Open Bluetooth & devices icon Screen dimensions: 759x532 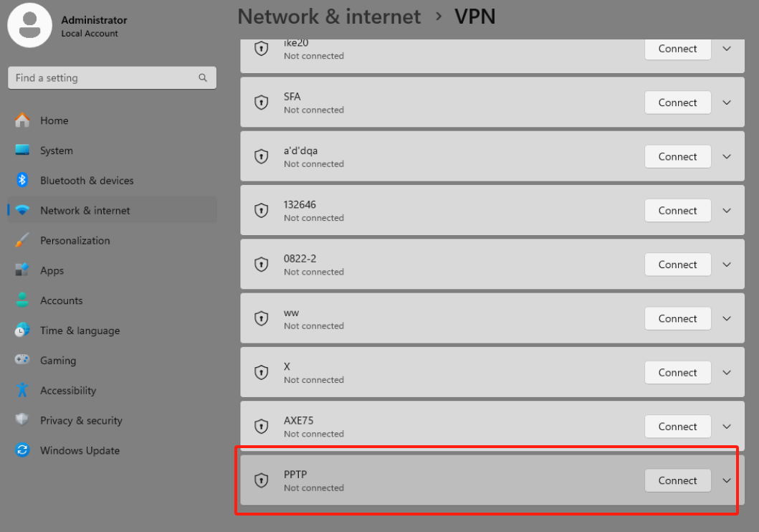pos(22,180)
